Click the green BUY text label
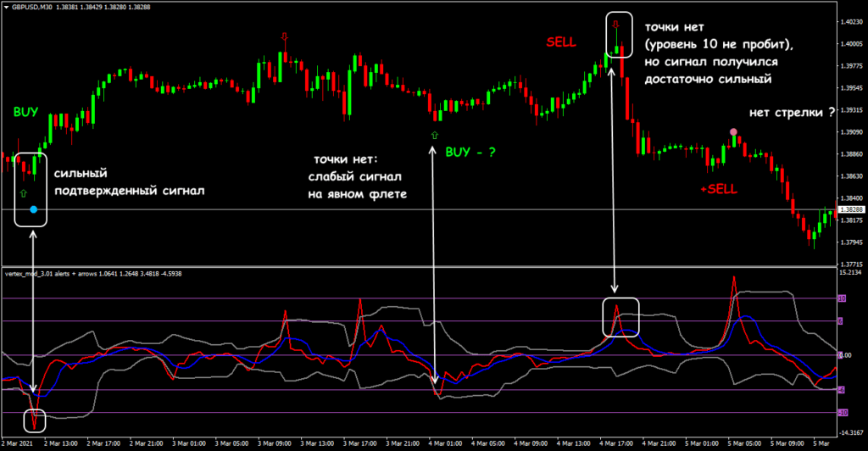The height and width of the screenshot is (451, 868). pos(25,112)
